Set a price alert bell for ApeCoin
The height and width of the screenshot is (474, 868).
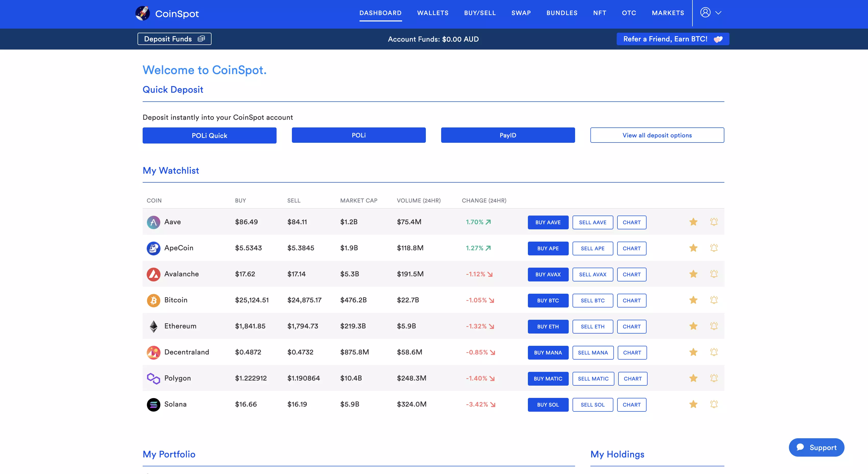pyautogui.click(x=714, y=248)
